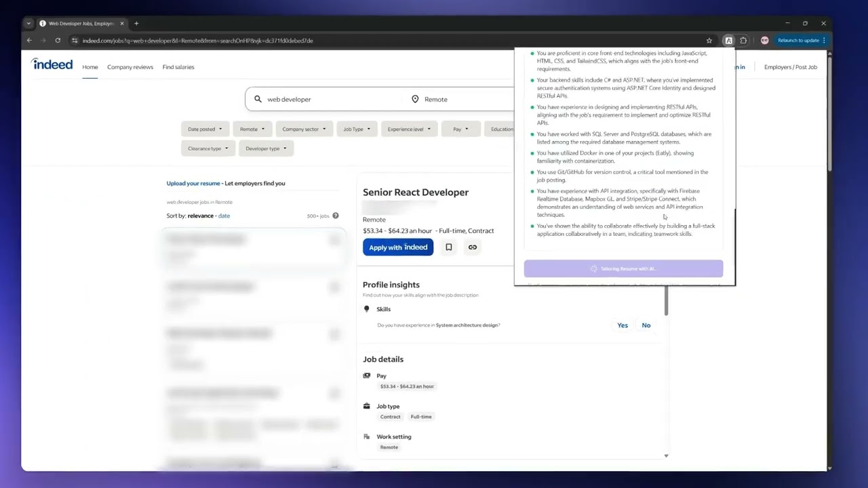Click the page vertical scrollbar

829,112
